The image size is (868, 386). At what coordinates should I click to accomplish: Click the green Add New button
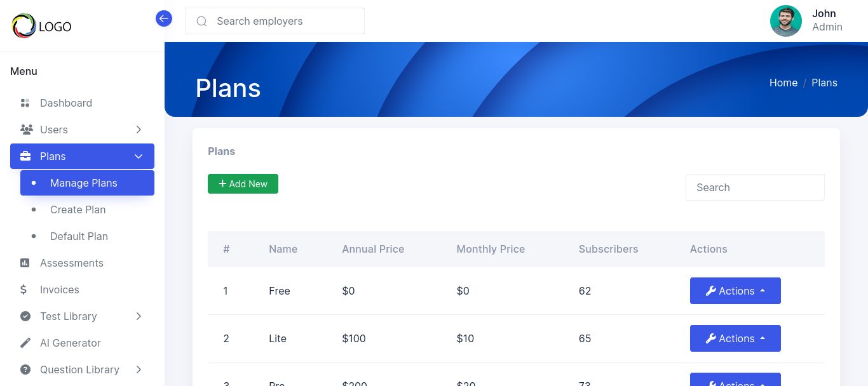point(243,183)
